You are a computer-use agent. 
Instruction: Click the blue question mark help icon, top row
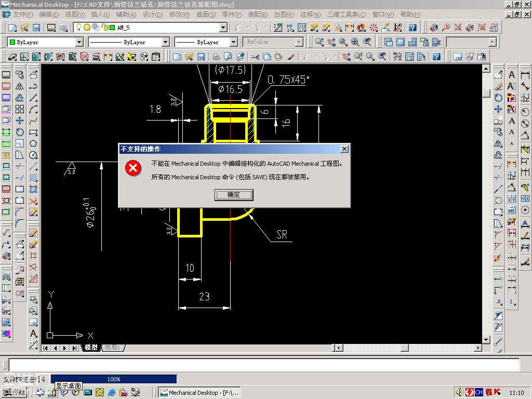(412, 28)
